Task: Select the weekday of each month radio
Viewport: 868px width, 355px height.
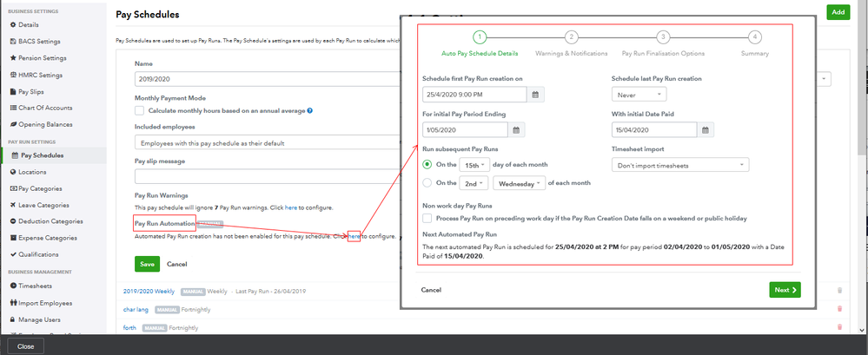Action: (x=427, y=182)
